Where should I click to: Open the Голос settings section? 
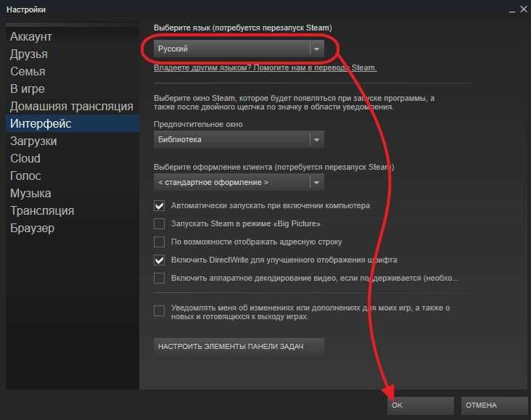72,176
